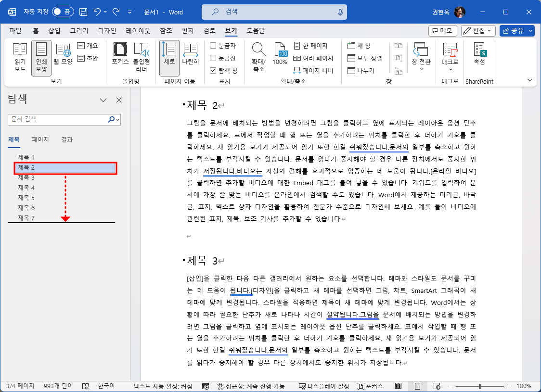Click 3/4 페이지 page indicator
The height and width of the screenshot is (392, 541).
tap(20, 387)
